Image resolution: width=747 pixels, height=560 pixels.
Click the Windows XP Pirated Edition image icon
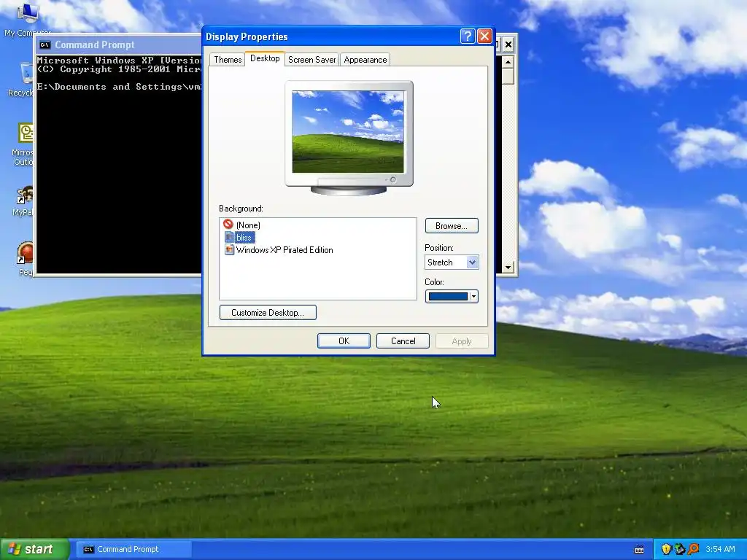[230, 249]
